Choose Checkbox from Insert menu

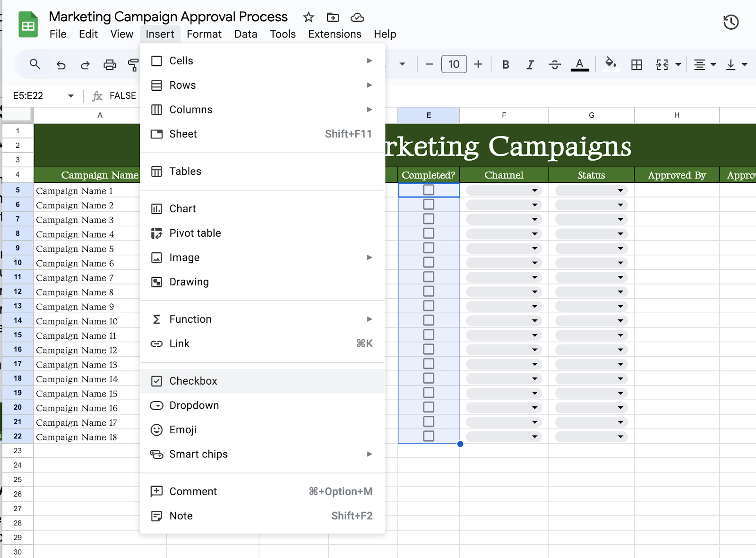(262, 381)
